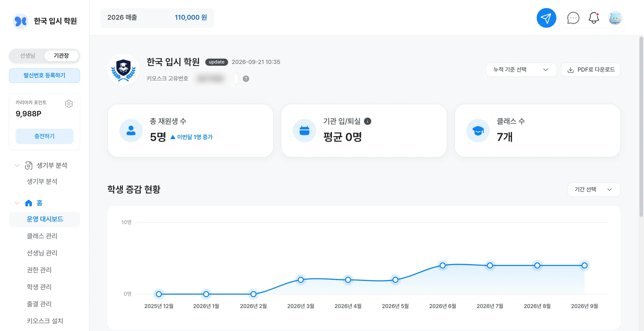The width and height of the screenshot is (644, 331).
Task: Click 충전하기 recharge button
Action: (44, 136)
